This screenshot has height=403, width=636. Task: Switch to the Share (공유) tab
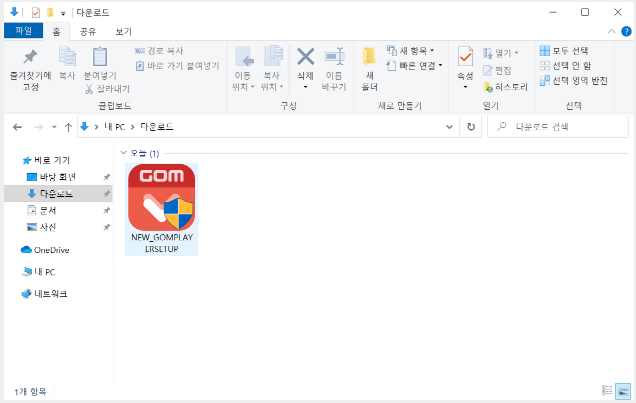click(88, 32)
